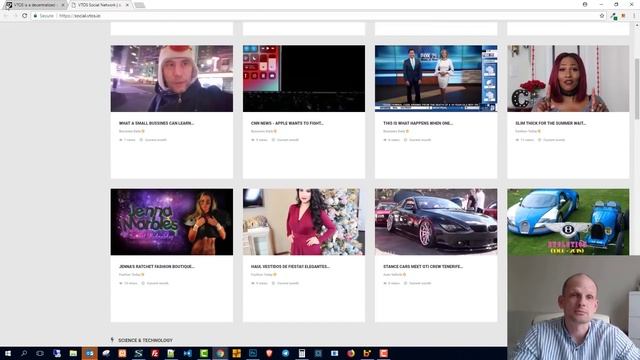The image size is (640, 360).
Task: Open File Explorer from the taskbar
Action: point(73,353)
